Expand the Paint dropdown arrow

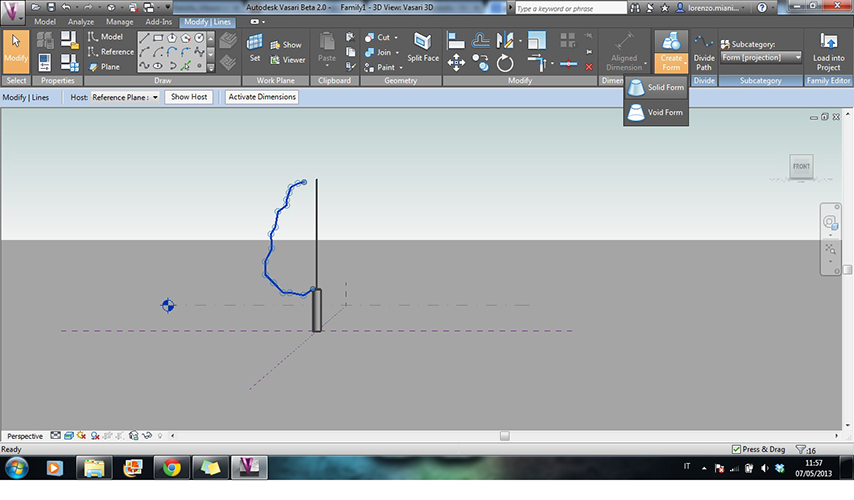pos(401,68)
